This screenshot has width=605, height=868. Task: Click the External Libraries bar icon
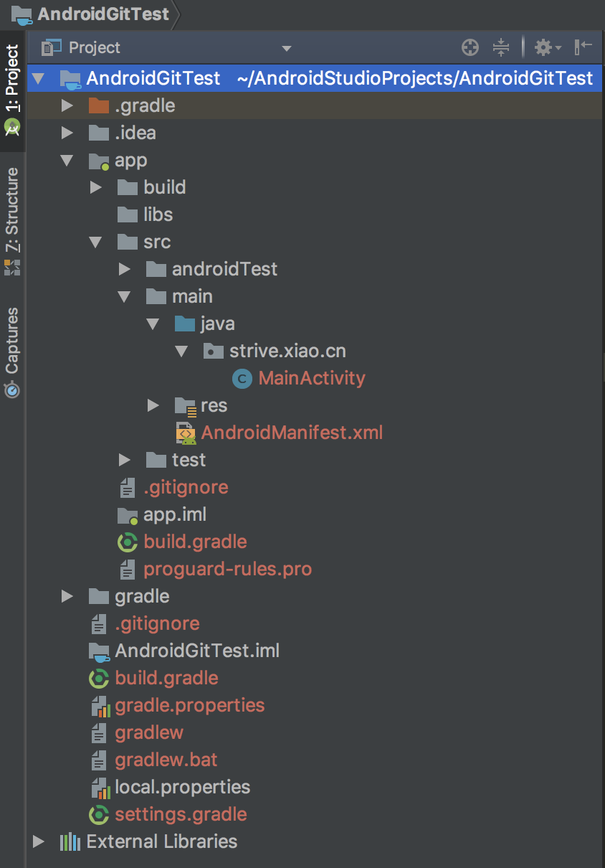[70, 841]
